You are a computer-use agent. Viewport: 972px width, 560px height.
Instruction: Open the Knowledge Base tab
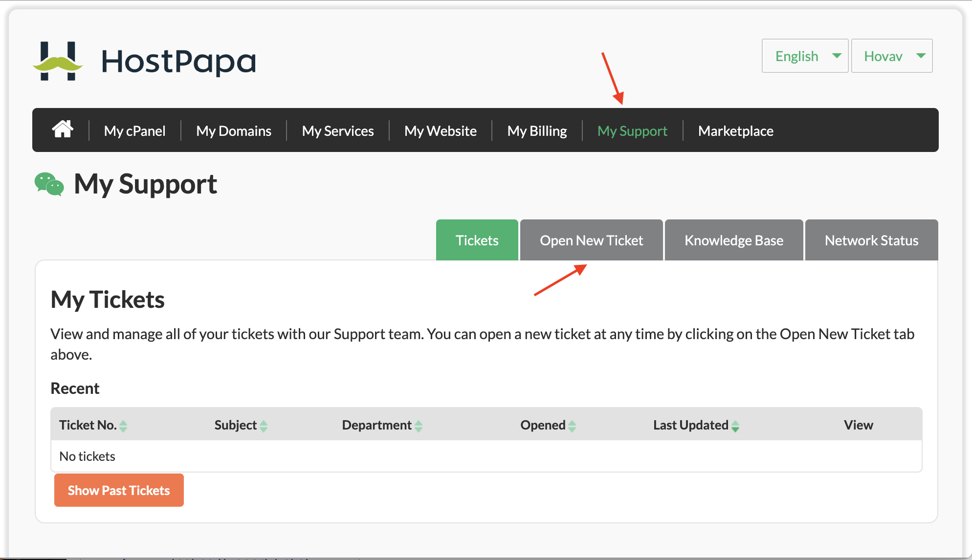click(734, 240)
